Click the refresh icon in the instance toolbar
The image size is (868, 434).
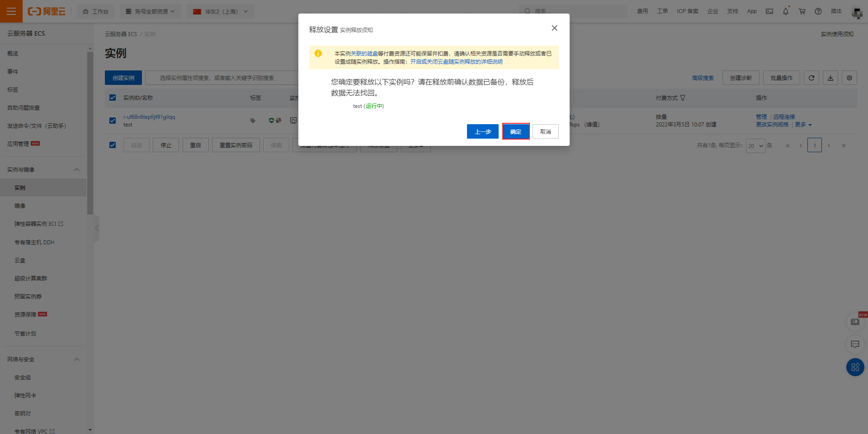point(811,78)
